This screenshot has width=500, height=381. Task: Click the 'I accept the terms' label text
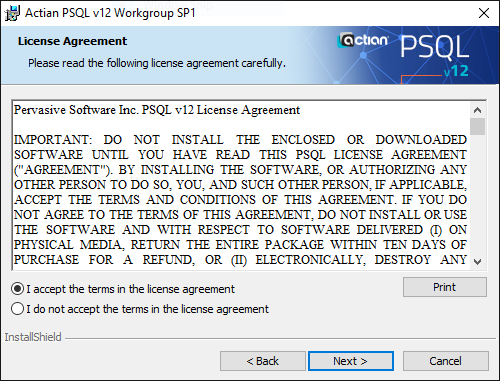pos(131,289)
